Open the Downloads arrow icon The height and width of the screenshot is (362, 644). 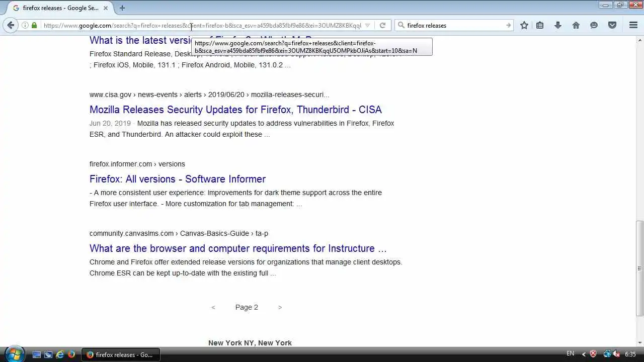point(558,25)
